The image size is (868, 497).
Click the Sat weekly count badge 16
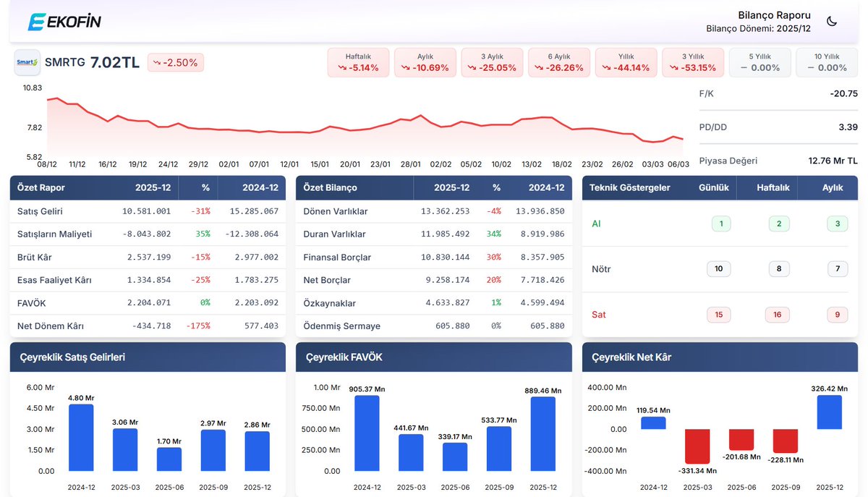778,315
